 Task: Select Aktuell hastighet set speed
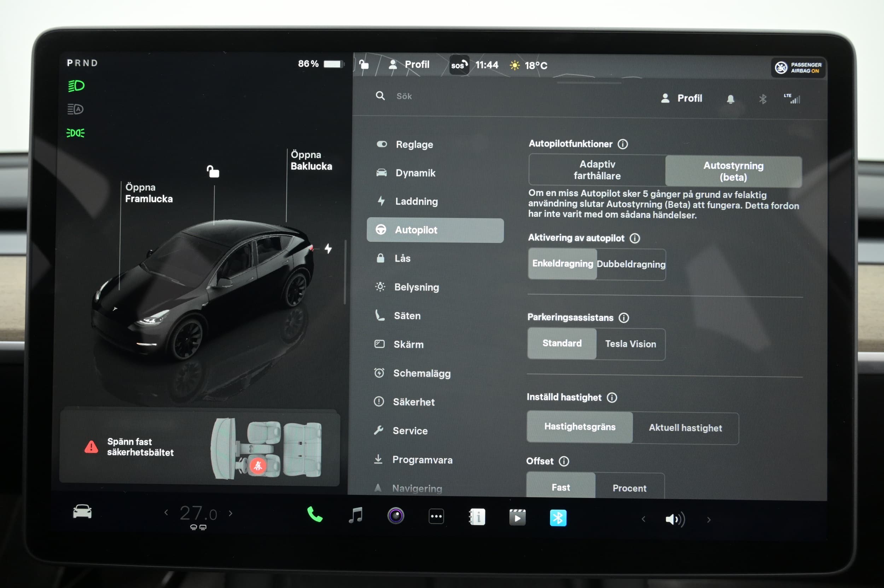coord(686,428)
